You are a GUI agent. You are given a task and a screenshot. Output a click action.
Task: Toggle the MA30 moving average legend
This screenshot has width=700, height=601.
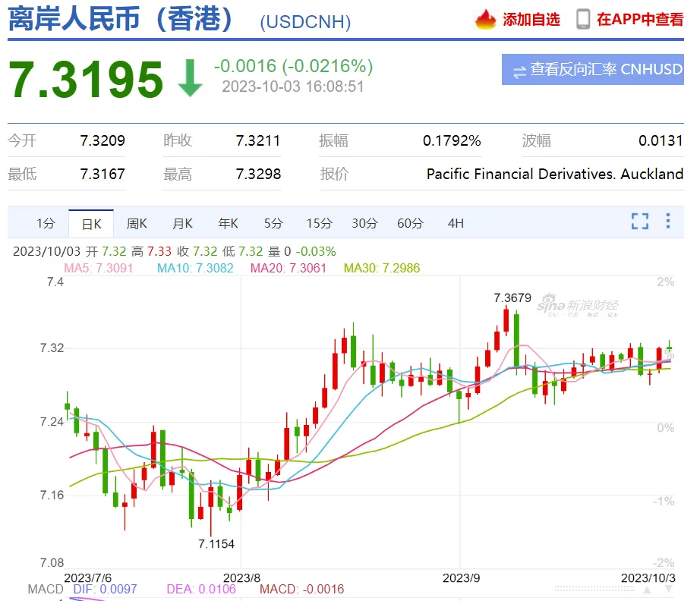coord(381,268)
